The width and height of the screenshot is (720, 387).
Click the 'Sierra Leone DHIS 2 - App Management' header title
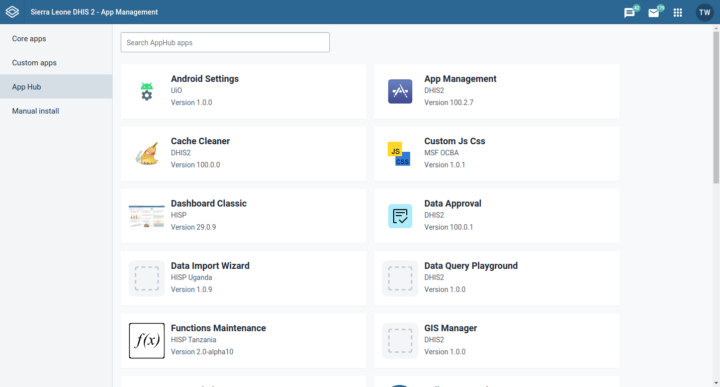pyautogui.click(x=94, y=12)
